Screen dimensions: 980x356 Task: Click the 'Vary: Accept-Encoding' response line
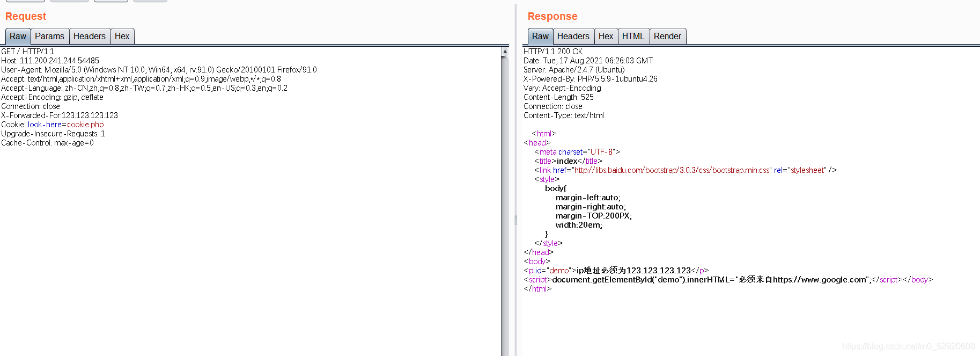point(562,88)
